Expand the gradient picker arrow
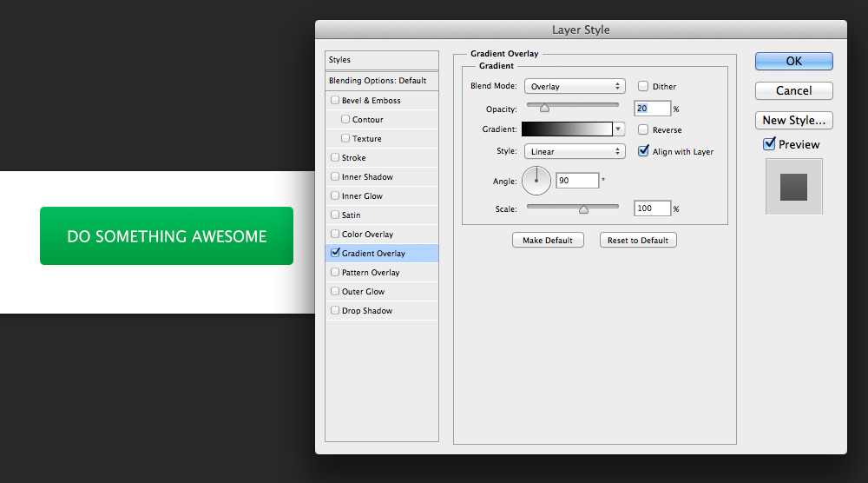Viewport: 868px width, 483px height. coord(619,129)
